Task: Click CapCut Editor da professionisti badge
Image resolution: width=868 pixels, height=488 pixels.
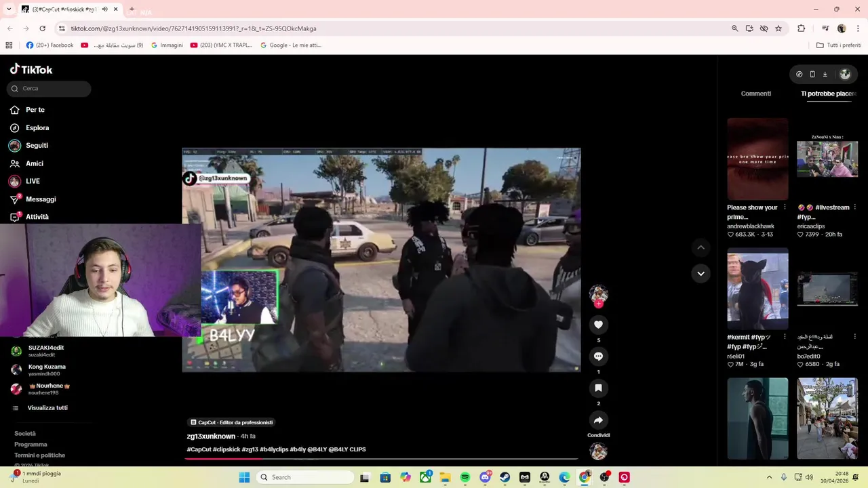Action: click(x=231, y=422)
